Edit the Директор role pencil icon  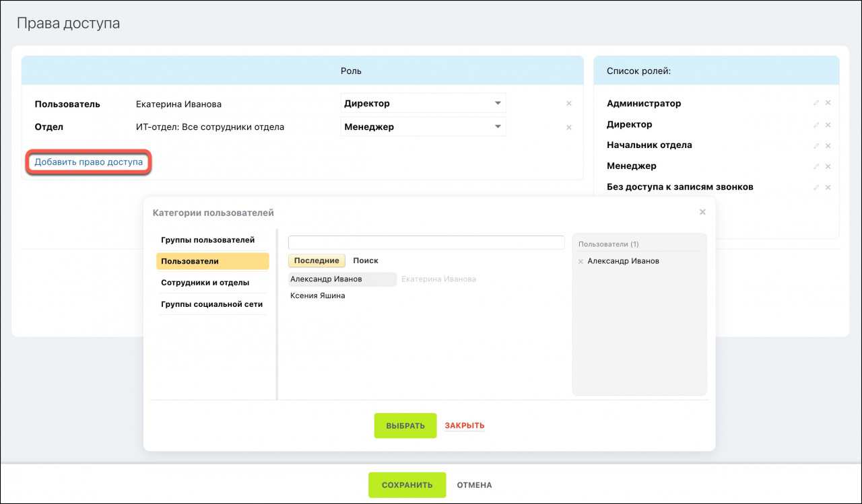(x=816, y=125)
